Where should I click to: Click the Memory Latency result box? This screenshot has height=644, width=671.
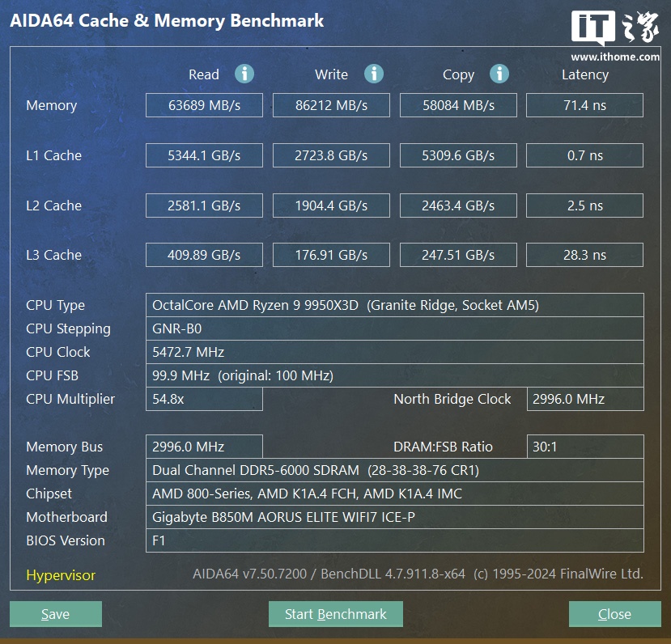(x=584, y=105)
